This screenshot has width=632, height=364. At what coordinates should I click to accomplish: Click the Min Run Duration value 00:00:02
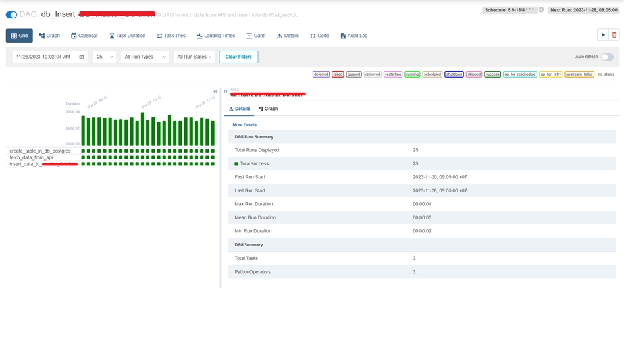[x=421, y=231]
